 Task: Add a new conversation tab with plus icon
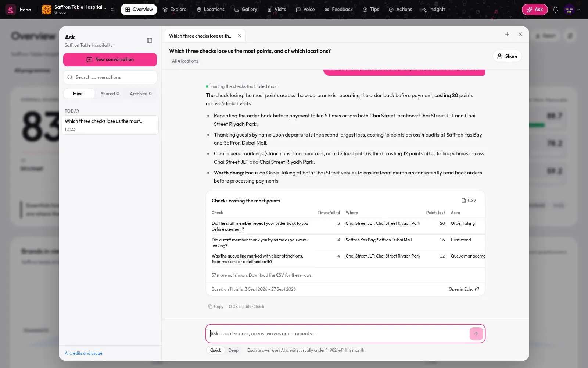[507, 34]
